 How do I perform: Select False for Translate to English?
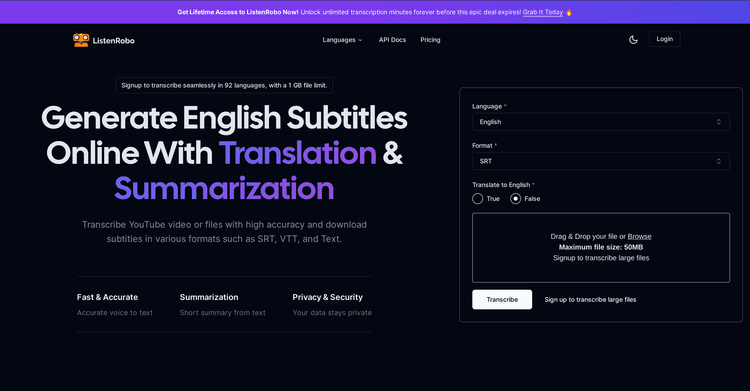(515, 199)
